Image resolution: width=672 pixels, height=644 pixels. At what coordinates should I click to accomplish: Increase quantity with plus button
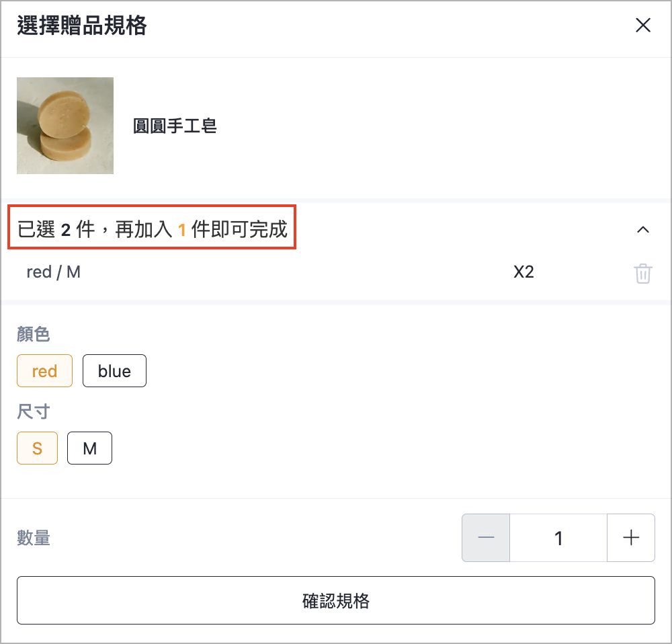(631, 538)
